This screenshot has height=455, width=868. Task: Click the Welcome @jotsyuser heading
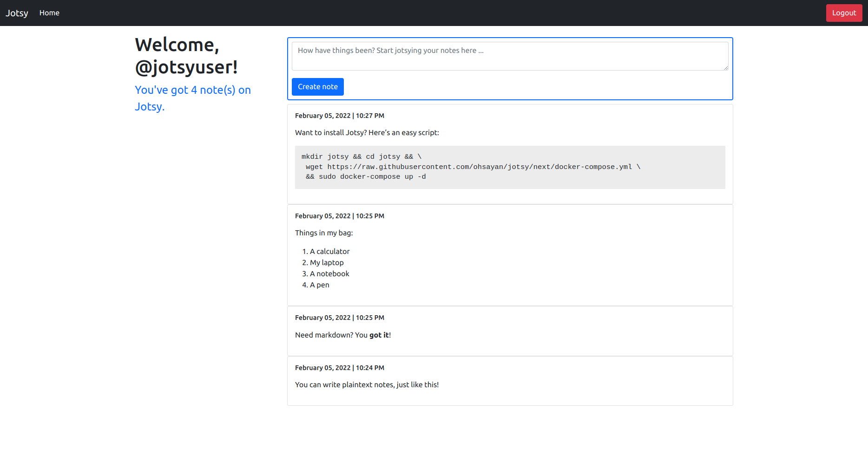[186, 56]
